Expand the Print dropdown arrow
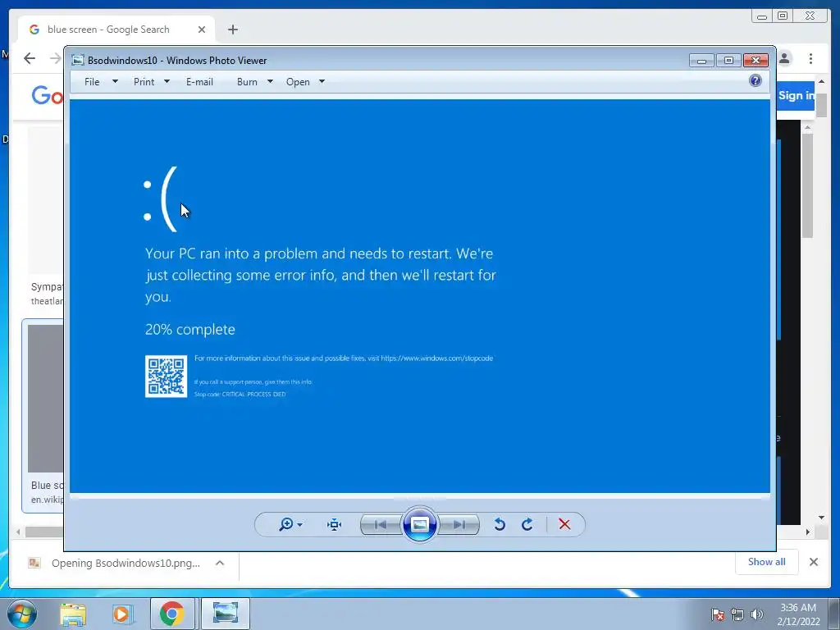 (x=167, y=81)
